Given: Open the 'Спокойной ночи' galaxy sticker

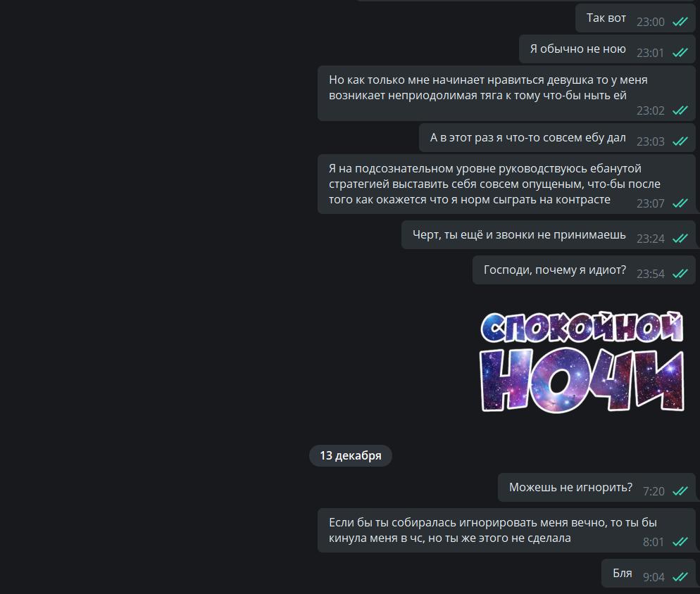Looking at the screenshot, I should tap(582, 362).
